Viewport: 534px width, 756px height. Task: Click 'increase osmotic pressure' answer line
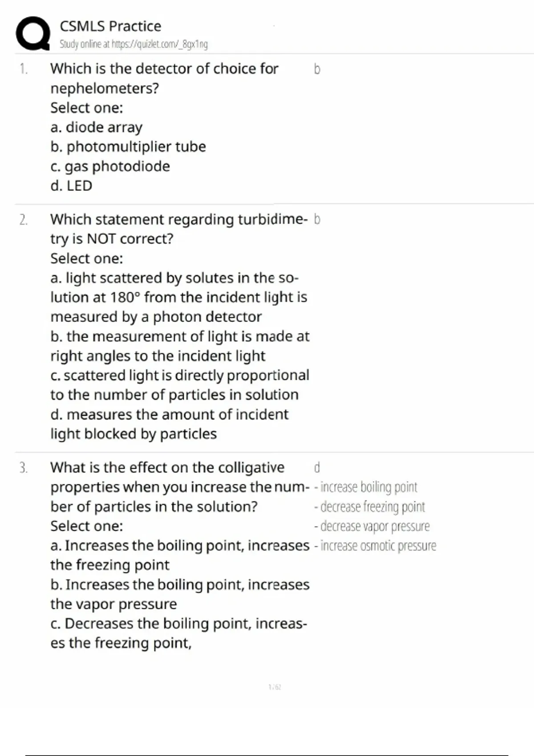(375, 546)
